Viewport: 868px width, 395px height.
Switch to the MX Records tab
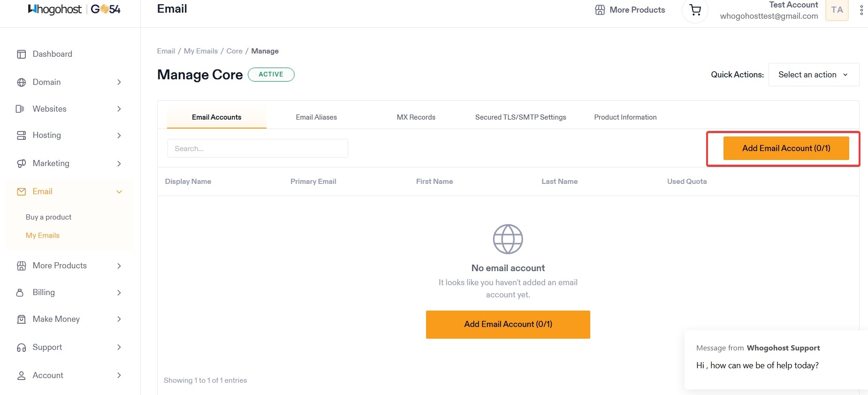(x=416, y=117)
